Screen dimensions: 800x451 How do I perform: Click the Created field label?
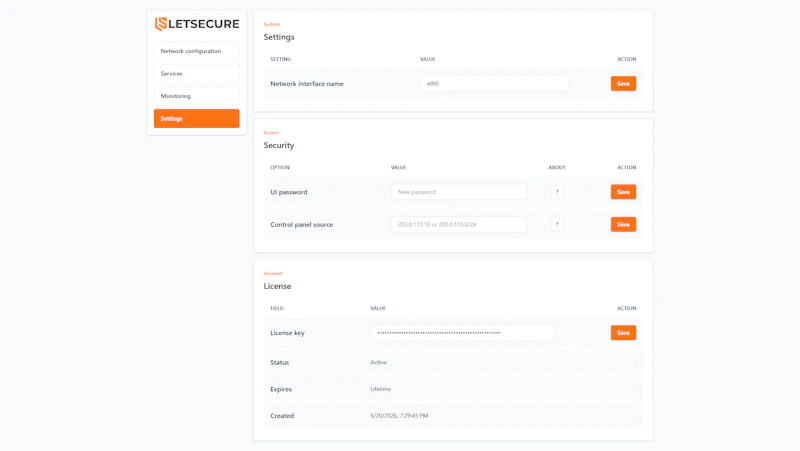coord(282,416)
